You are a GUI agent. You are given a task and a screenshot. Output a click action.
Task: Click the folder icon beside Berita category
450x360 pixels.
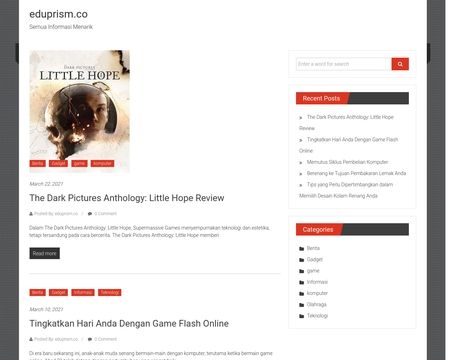302,249
